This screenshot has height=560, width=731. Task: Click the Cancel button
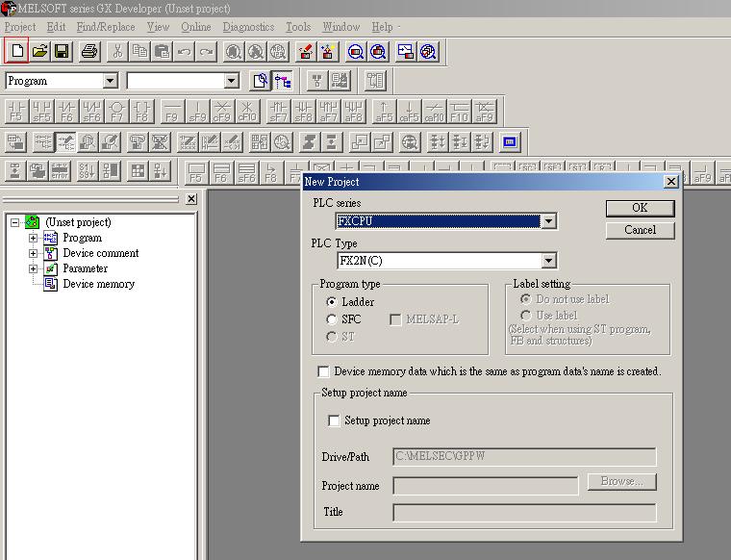coord(640,230)
